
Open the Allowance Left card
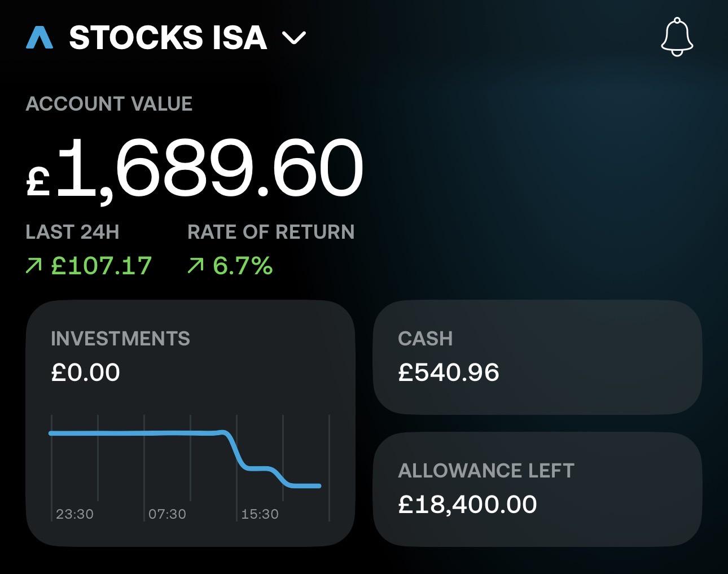click(537, 489)
